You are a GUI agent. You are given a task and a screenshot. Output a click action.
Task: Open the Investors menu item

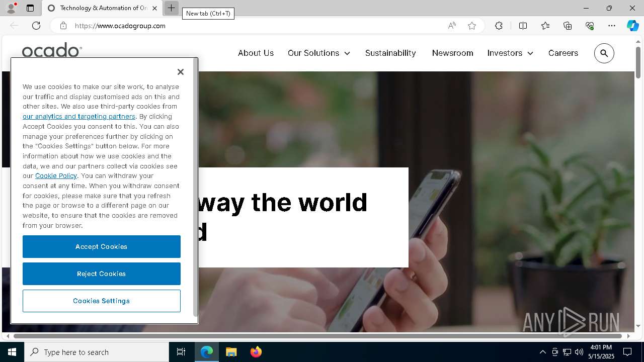(505, 53)
